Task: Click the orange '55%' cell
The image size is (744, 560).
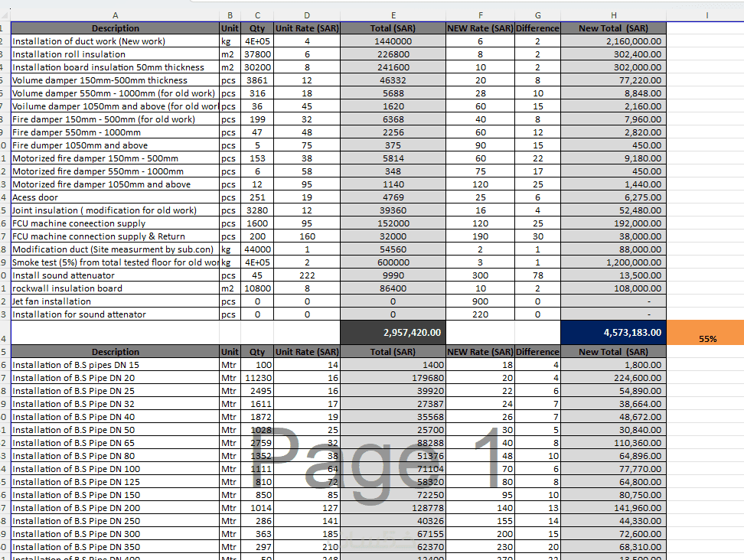Action: point(706,332)
